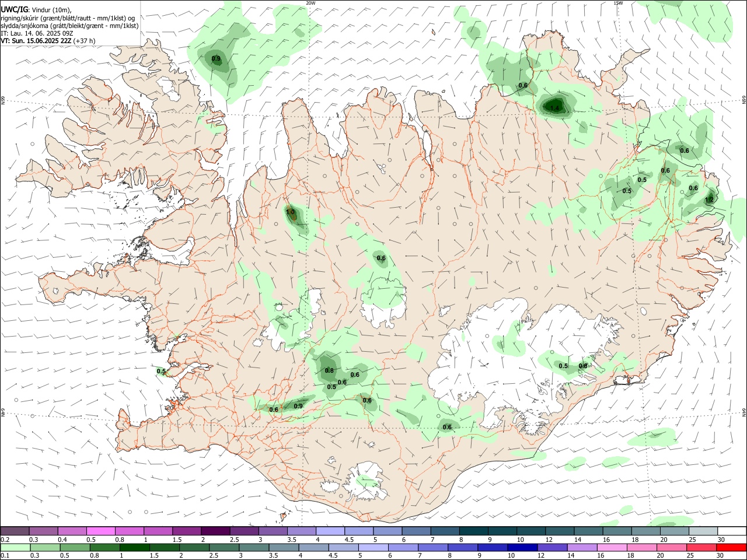Click the 0.2 label in the upper legend

(5, 540)
